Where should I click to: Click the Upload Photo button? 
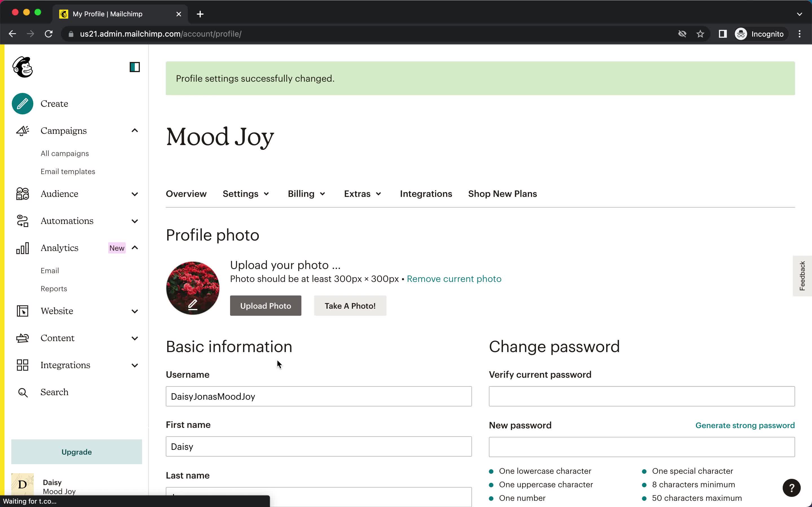coord(265,306)
